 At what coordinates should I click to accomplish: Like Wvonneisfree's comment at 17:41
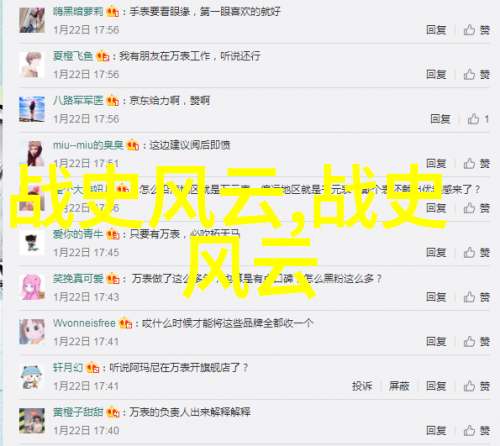click(477, 341)
